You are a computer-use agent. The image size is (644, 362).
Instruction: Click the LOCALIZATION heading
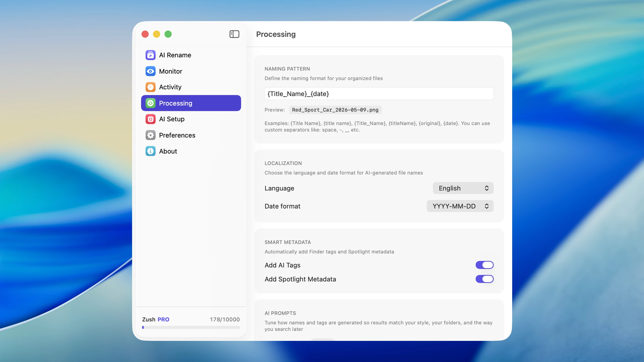283,163
